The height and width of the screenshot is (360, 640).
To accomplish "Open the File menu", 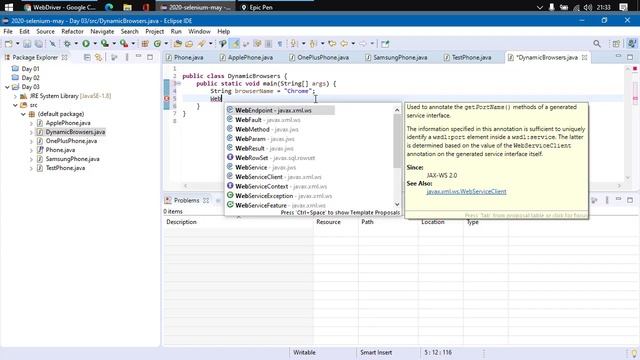I will [8, 31].
